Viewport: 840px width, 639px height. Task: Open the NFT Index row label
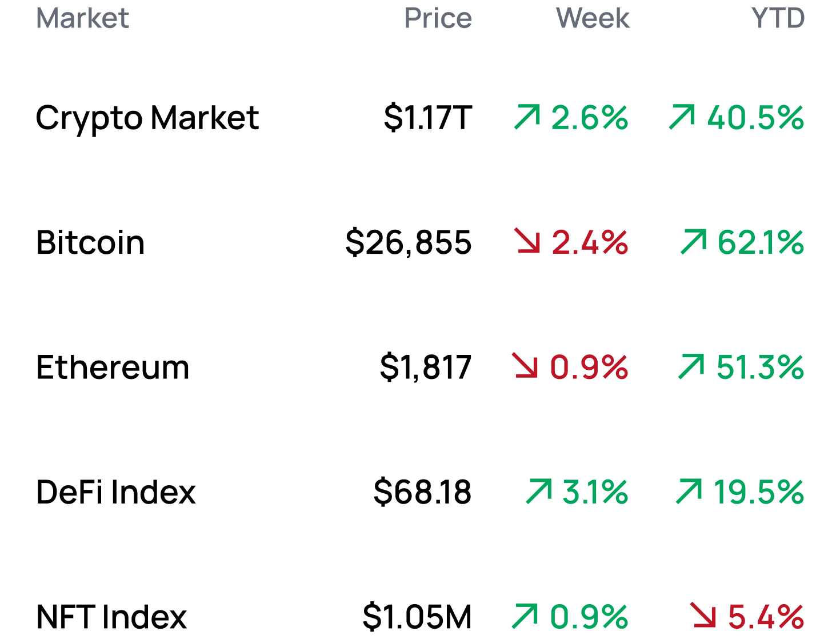tap(111, 616)
